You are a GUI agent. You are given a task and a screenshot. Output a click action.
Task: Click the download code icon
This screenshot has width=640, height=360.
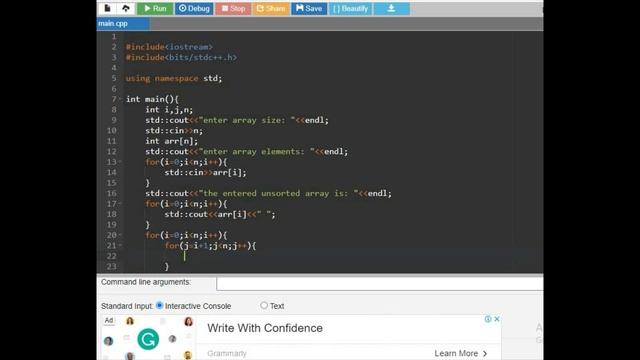pos(391,9)
